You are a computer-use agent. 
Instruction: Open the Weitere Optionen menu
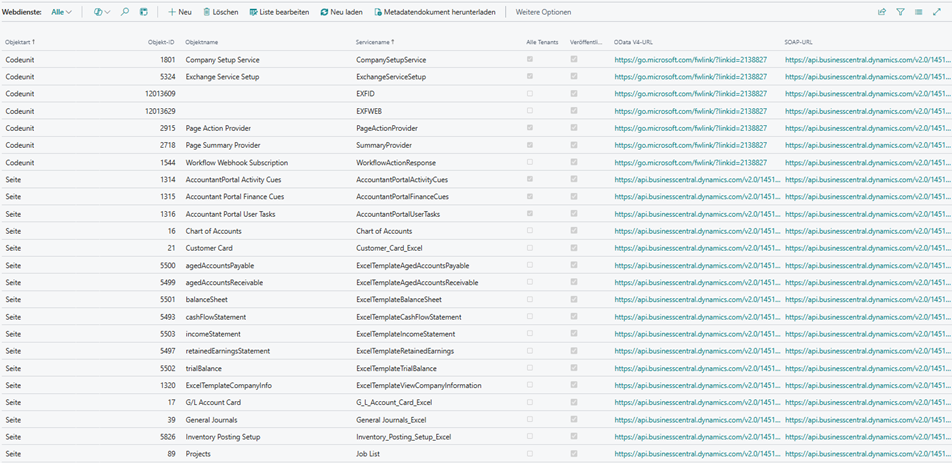tap(543, 12)
